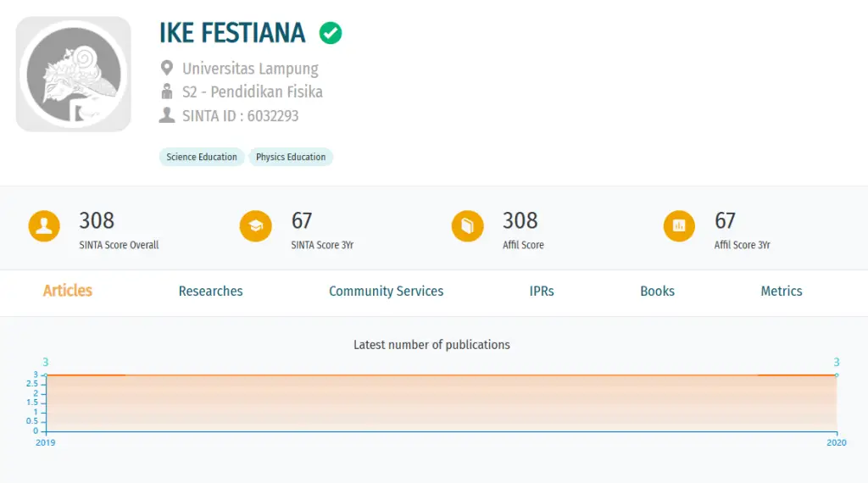
Task: Open the S2 - Pendidikan Fisika link
Action: 253,92
